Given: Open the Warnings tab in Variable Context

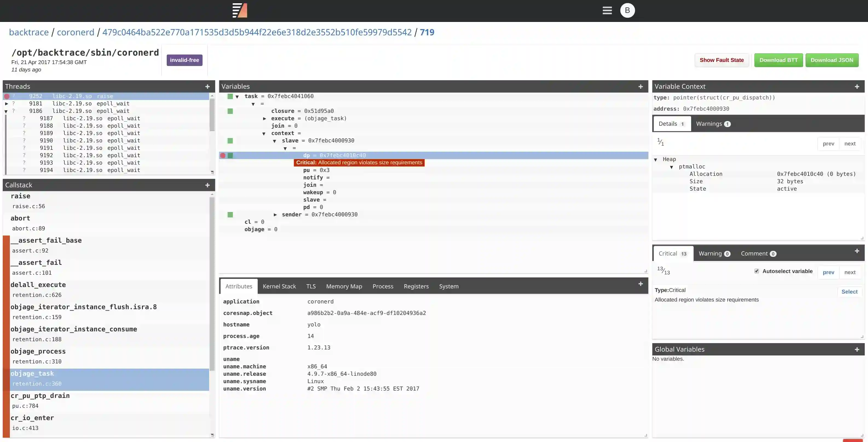Looking at the screenshot, I should click(x=713, y=124).
